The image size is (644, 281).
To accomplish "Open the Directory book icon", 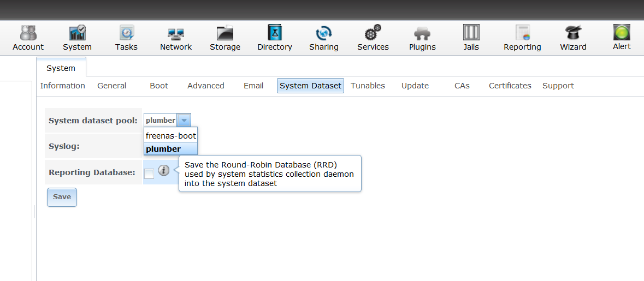I will [x=275, y=32].
